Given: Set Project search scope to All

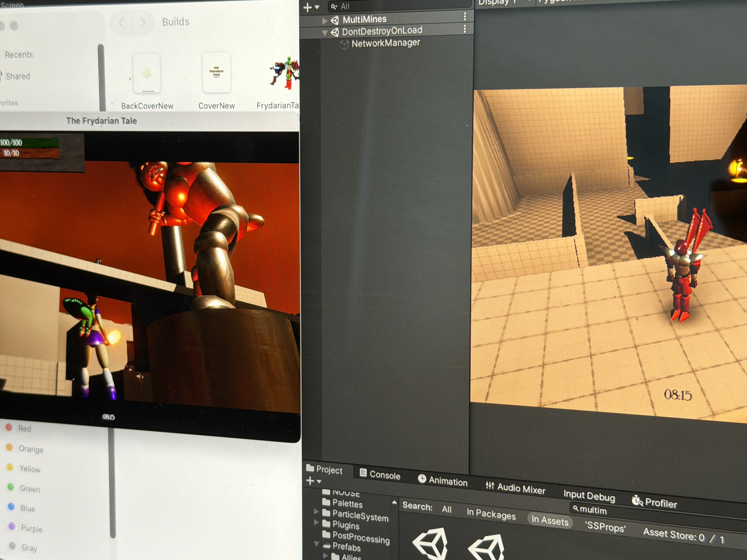Looking at the screenshot, I should [446, 509].
